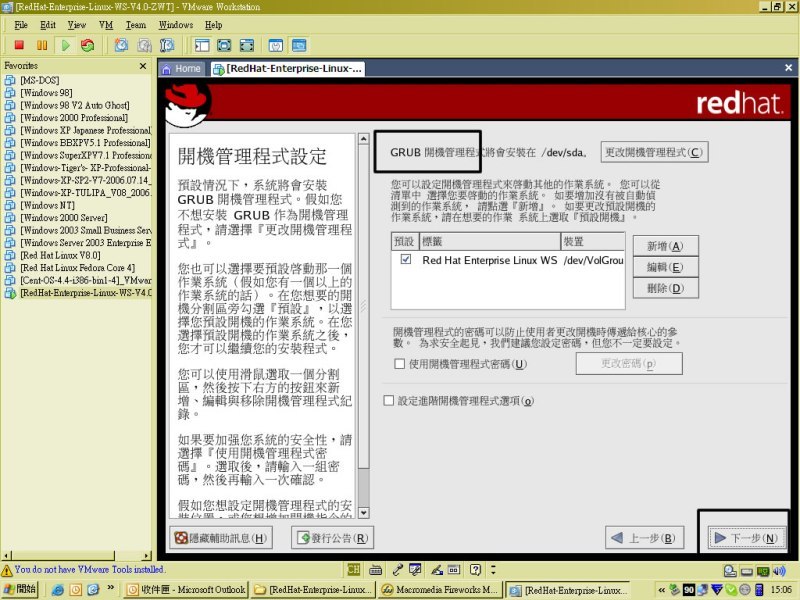Select the RedHat-Enterprise-Linux VM tab

288,69
